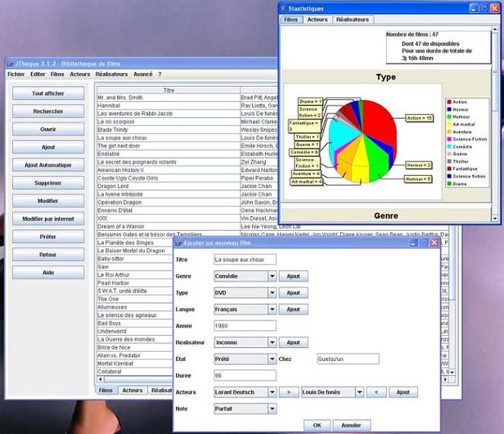504x434 pixels.
Task: Click the Ajout Automatique button
Action: (x=48, y=165)
